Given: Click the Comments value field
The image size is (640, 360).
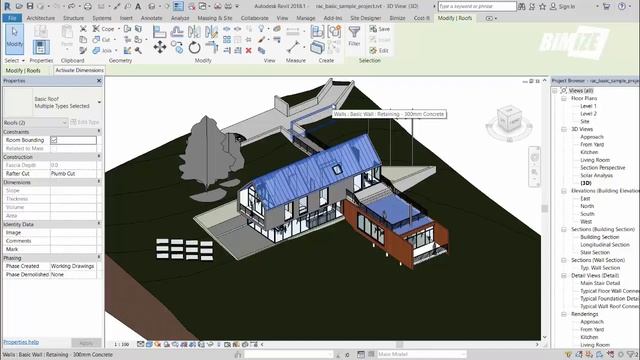Looking at the screenshot, I should coord(73,241).
